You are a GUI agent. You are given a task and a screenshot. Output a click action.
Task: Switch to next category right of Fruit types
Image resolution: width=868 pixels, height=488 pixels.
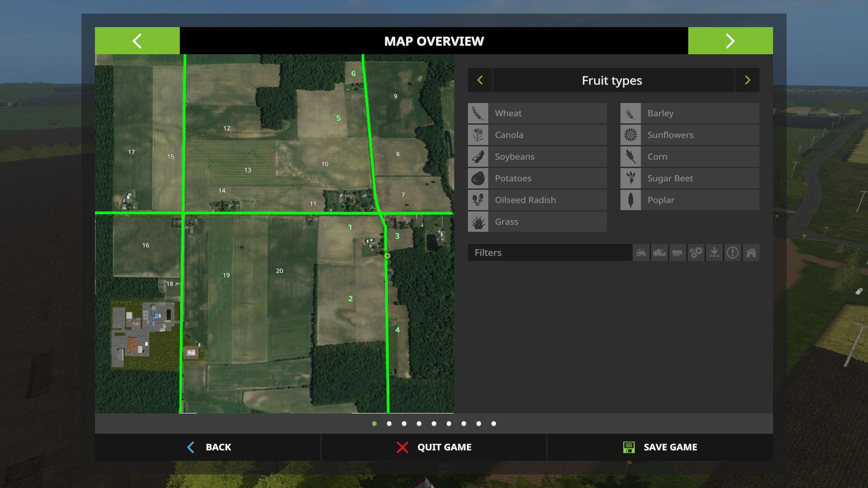pyautogui.click(x=747, y=80)
